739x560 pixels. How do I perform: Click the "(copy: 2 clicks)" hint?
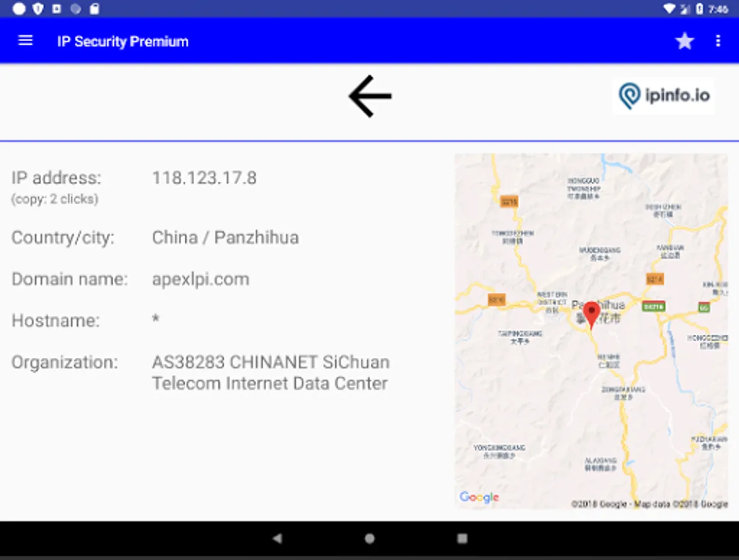click(x=55, y=199)
